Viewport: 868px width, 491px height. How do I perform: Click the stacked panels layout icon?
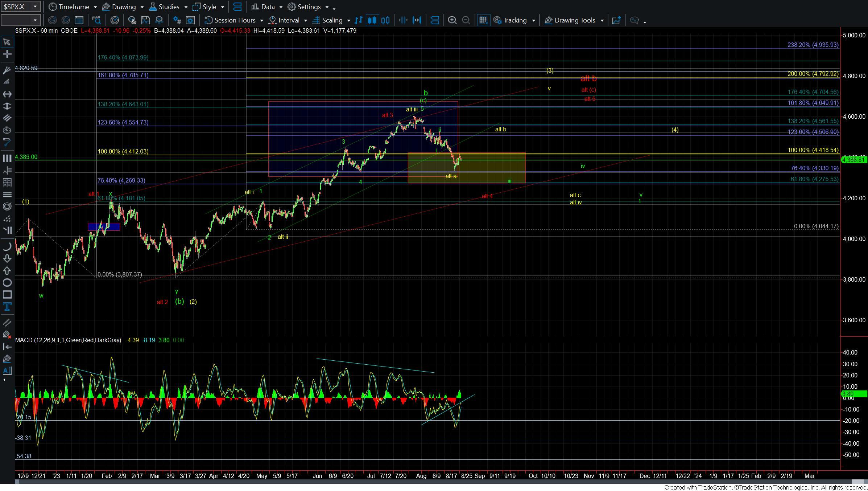[x=237, y=7]
